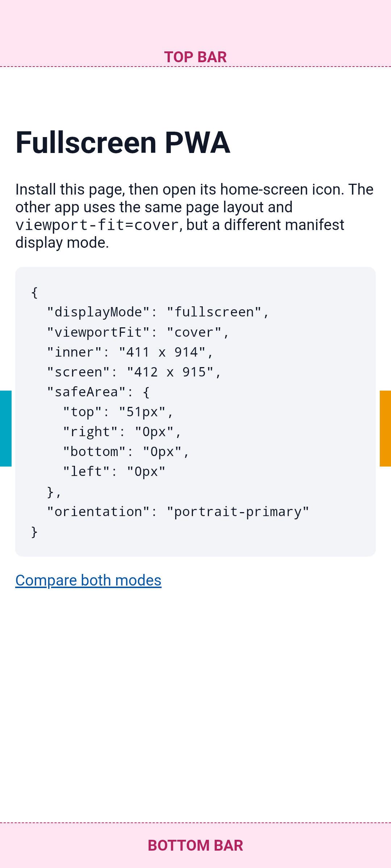
Task: Click the viewport-fit=cover code text in paragraph
Action: (x=97, y=225)
